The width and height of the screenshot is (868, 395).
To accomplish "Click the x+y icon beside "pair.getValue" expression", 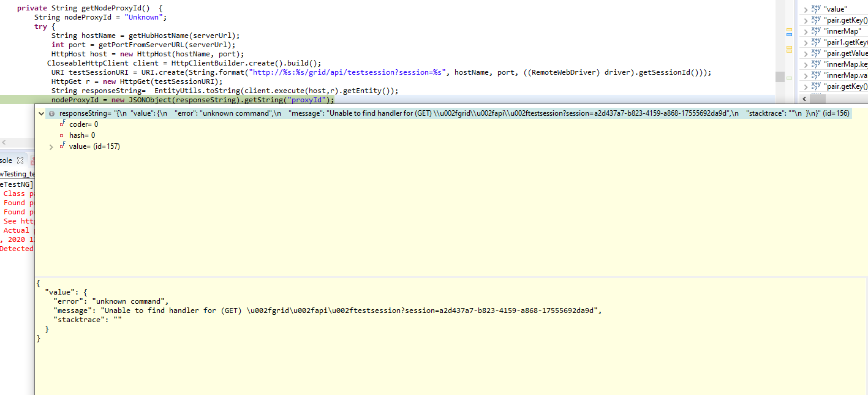I will (x=816, y=53).
